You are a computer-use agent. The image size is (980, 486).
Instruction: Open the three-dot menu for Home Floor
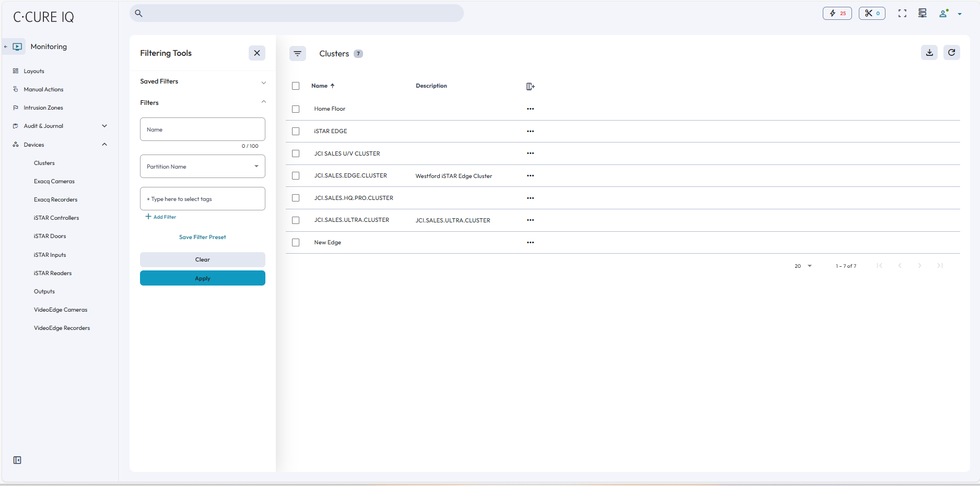[530, 109]
